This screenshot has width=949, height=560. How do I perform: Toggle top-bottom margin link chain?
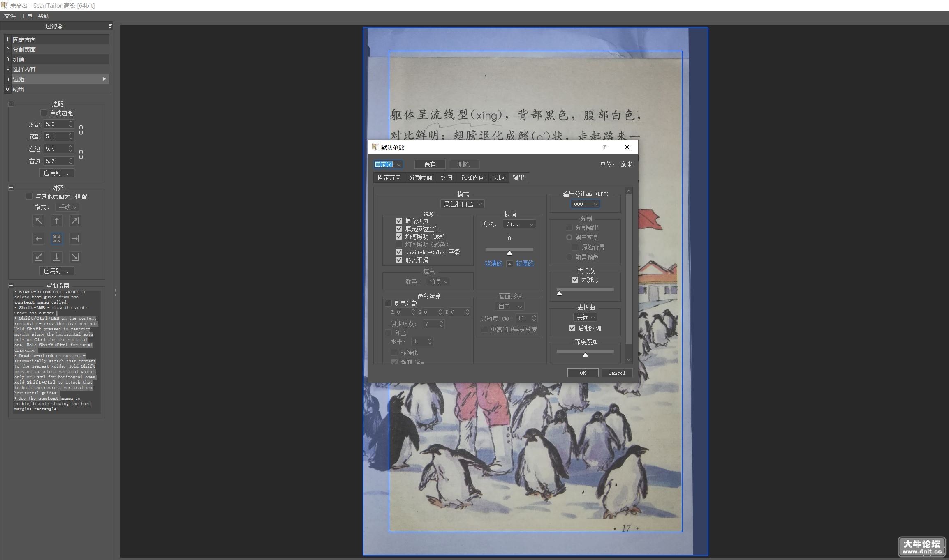pos(81,130)
